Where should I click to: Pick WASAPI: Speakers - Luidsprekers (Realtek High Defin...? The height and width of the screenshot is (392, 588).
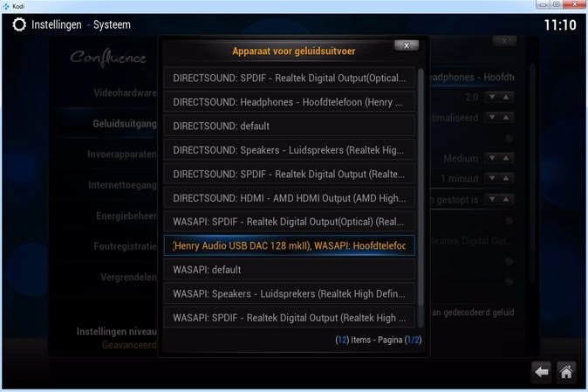tap(290, 293)
